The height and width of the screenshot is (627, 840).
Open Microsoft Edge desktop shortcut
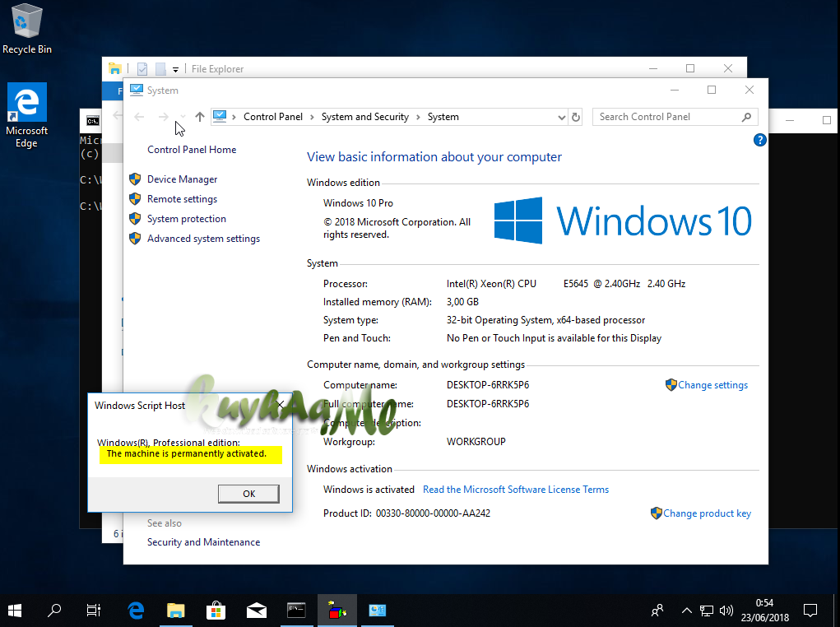pos(27,115)
